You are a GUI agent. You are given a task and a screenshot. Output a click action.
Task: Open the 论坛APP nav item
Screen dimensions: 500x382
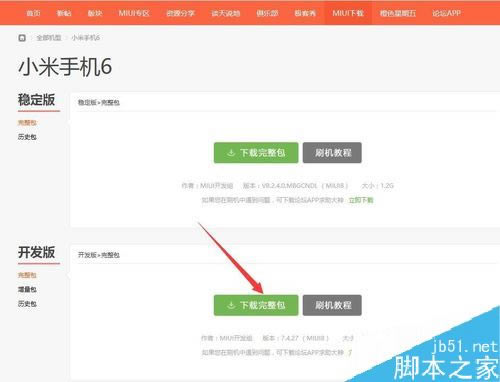click(446, 13)
